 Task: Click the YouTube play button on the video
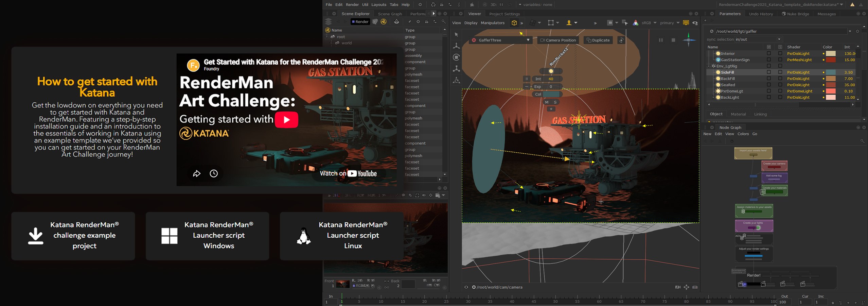pyautogui.click(x=286, y=120)
